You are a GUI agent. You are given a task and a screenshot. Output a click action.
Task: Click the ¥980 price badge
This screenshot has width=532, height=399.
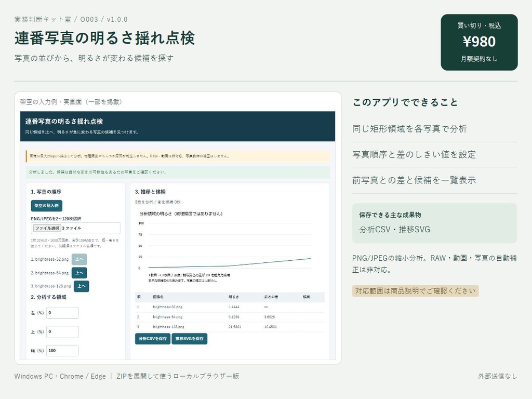479,43
